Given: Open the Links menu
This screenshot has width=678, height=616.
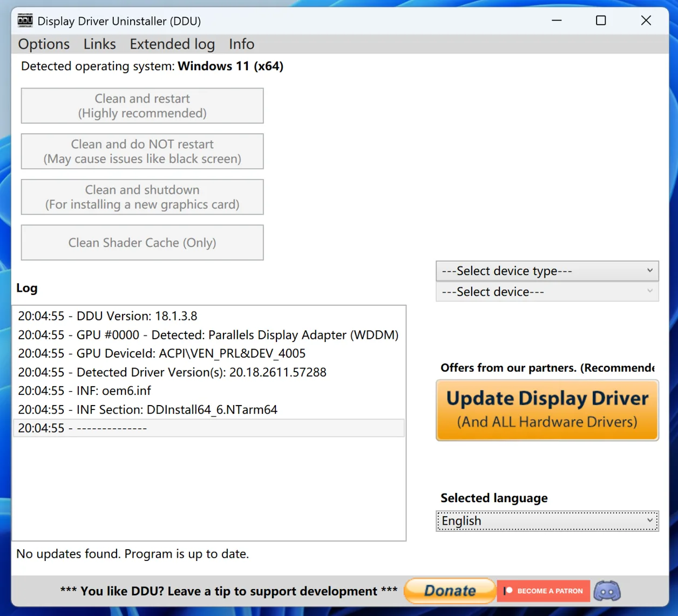Looking at the screenshot, I should pos(99,44).
